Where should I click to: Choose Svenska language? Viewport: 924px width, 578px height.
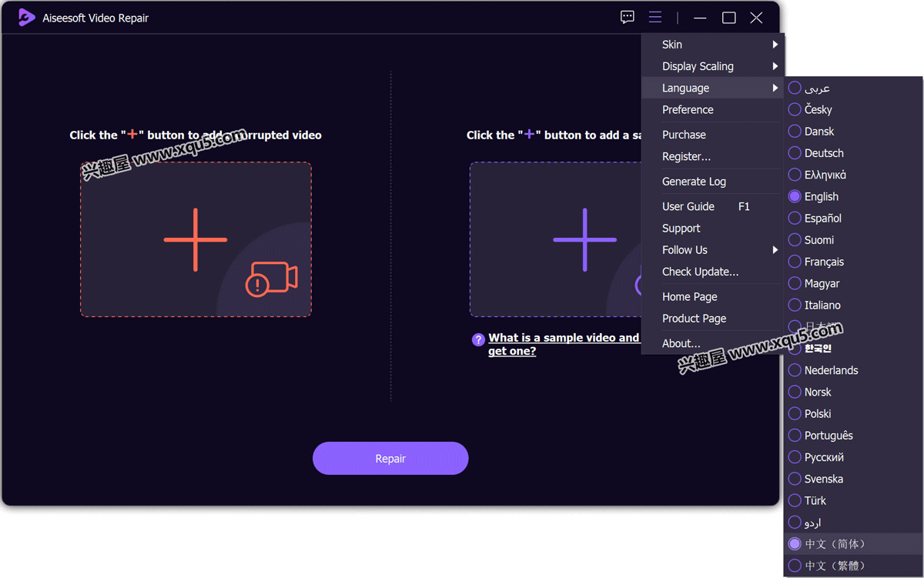(853, 479)
